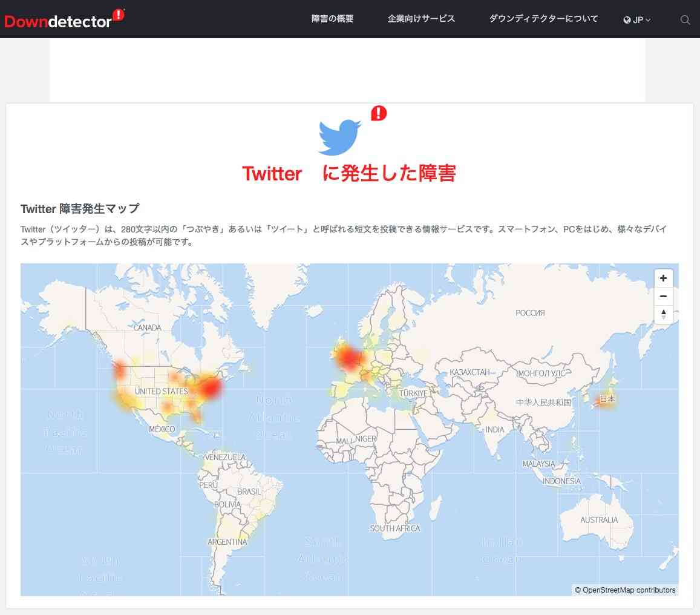Viewport: 700px width, 615px height.
Task: Click the BOLIVIA map label
Action: 227,504
